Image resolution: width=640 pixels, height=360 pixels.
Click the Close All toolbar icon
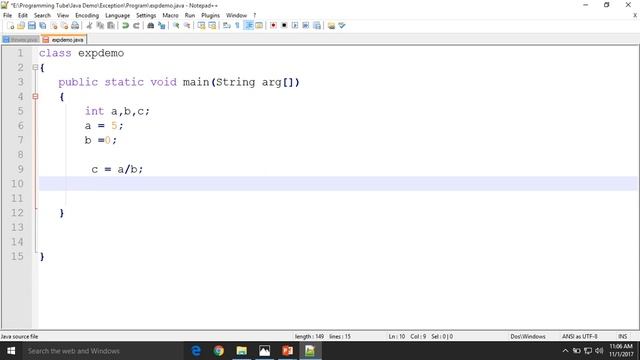(64, 26)
